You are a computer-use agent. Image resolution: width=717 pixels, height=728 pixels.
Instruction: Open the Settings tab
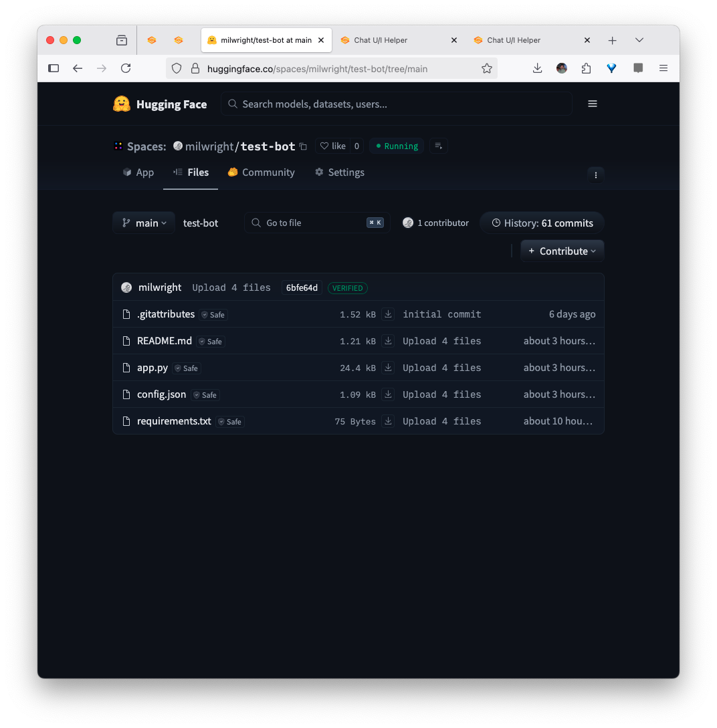pos(340,172)
